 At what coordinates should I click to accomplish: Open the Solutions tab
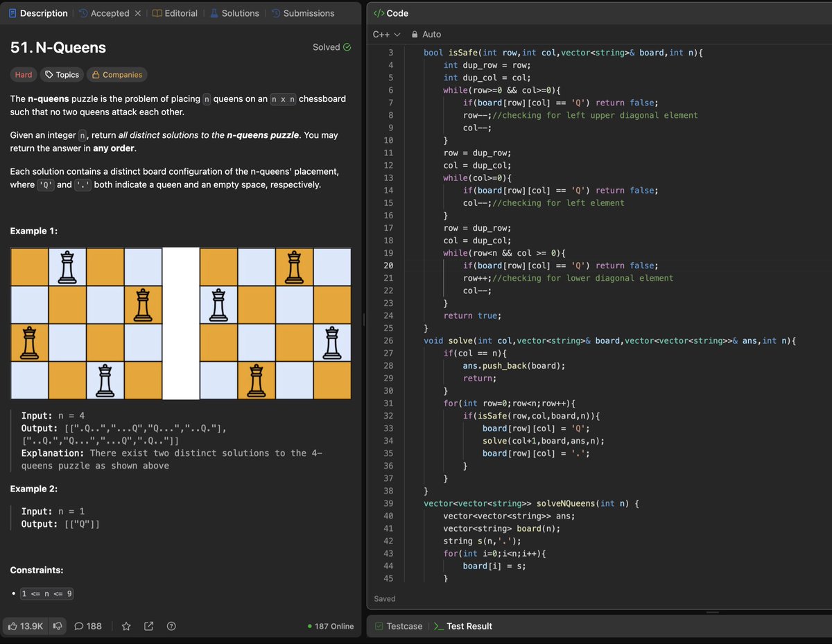(234, 13)
